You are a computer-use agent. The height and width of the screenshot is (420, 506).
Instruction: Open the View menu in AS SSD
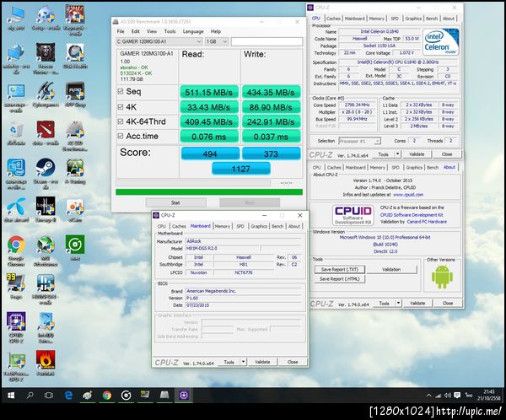click(x=151, y=31)
